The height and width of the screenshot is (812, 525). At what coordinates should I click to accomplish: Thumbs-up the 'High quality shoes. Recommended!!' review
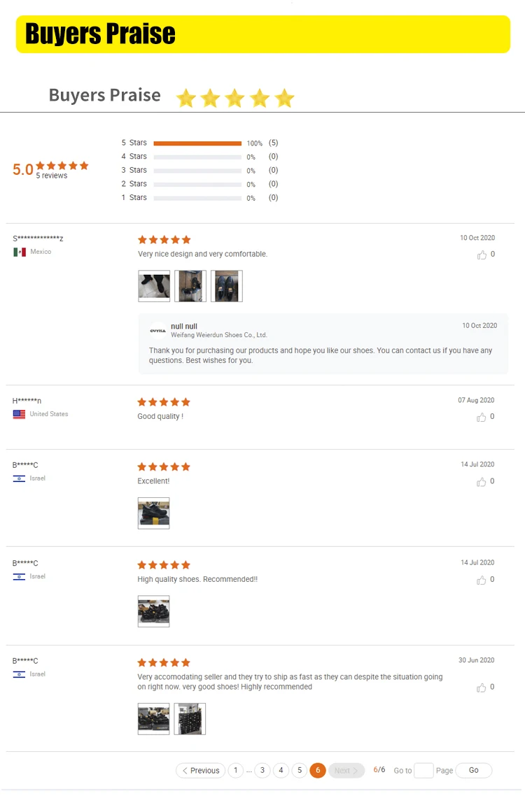[482, 580]
